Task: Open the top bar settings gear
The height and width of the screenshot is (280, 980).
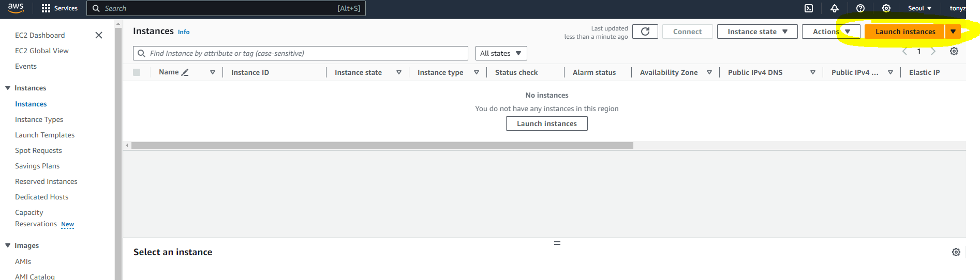Action: (x=886, y=8)
